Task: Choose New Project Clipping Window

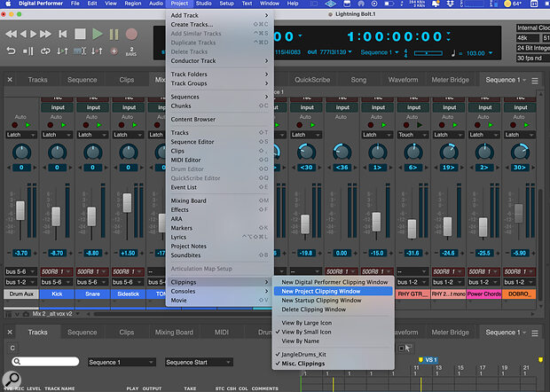Action: coord(332,291)
